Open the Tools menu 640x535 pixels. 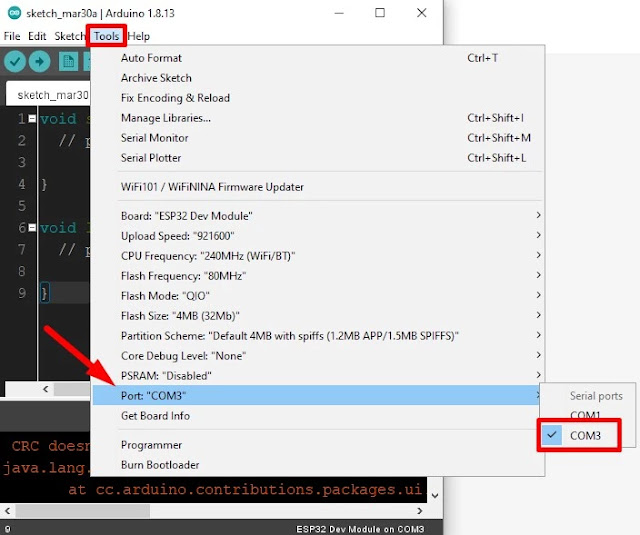tap(107, 36)
